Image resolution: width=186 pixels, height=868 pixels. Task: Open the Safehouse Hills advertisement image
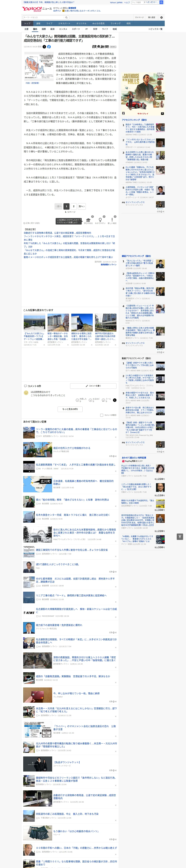click(x=143, y=94)
